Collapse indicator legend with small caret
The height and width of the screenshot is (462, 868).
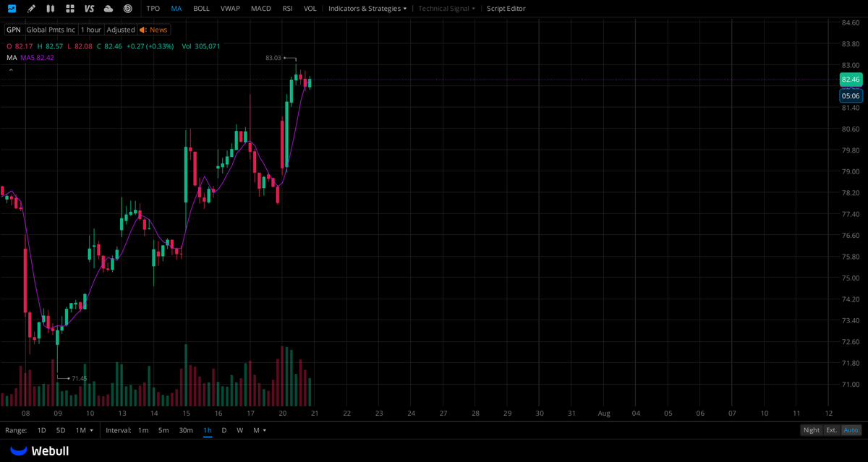11,70
